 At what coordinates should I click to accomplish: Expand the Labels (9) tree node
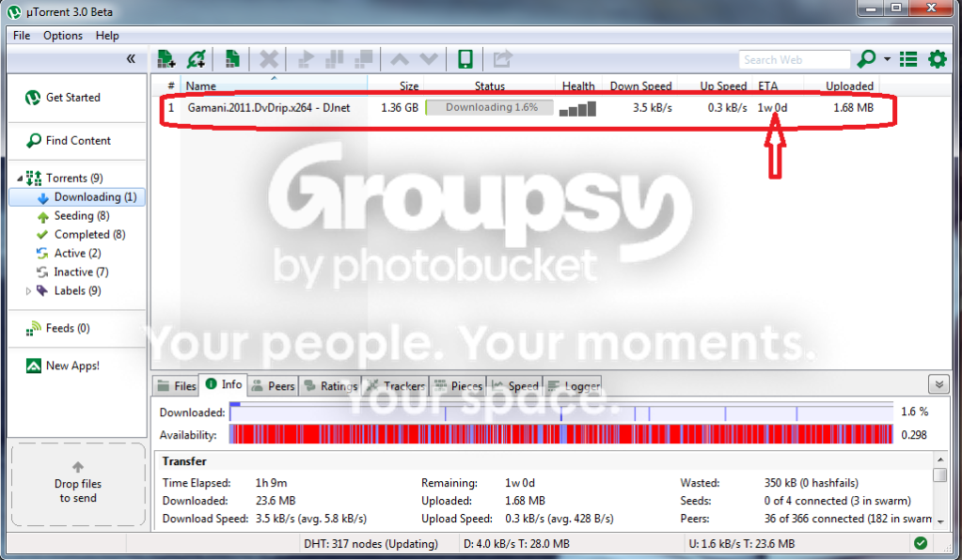pyautogui.click(x=28, y=291)
